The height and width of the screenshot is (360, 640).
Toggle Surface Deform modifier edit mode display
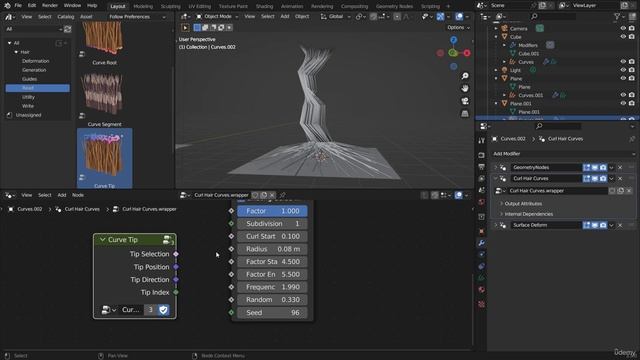(587, 225)
